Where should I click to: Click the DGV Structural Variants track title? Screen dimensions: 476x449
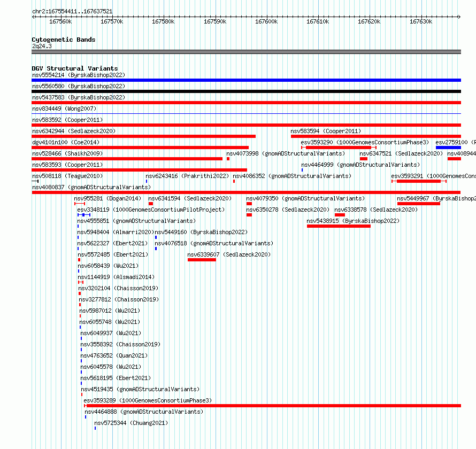click(x=75, y=68)
